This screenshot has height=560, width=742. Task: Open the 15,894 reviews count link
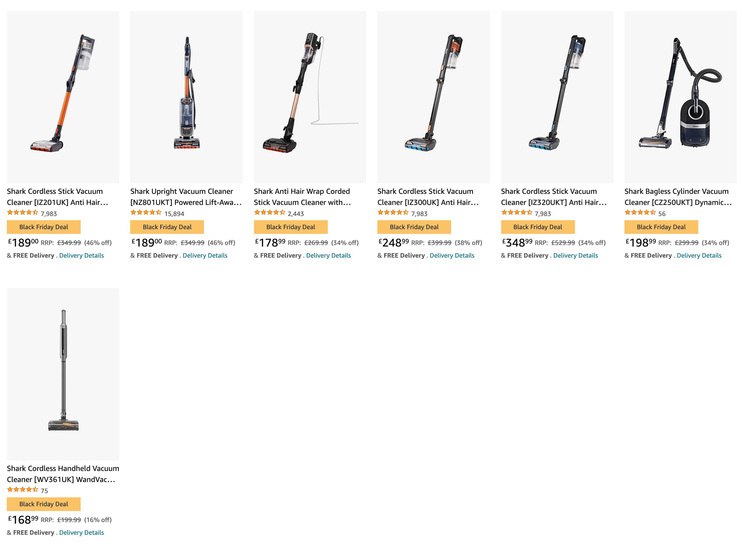(x=174, y=214)
